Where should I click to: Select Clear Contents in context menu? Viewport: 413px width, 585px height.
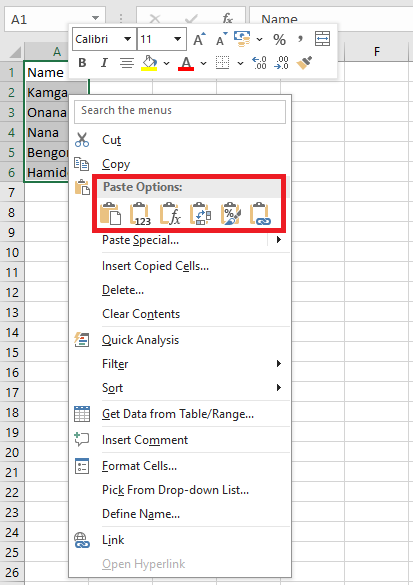141,314
